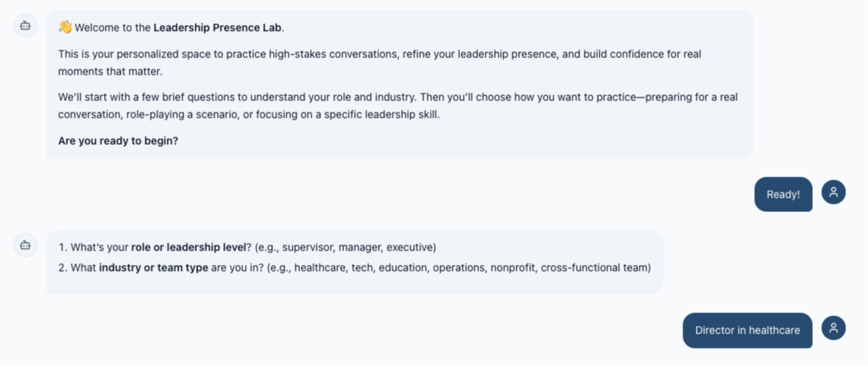Click the bold "role or leadership level" text
This screenshot has width=868, height=366.
pyautogui.click(x=189, y=247)
